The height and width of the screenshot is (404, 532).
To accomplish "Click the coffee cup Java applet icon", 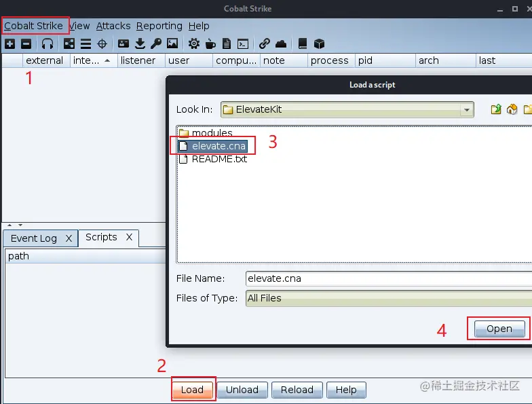I will tap(210, 43).
